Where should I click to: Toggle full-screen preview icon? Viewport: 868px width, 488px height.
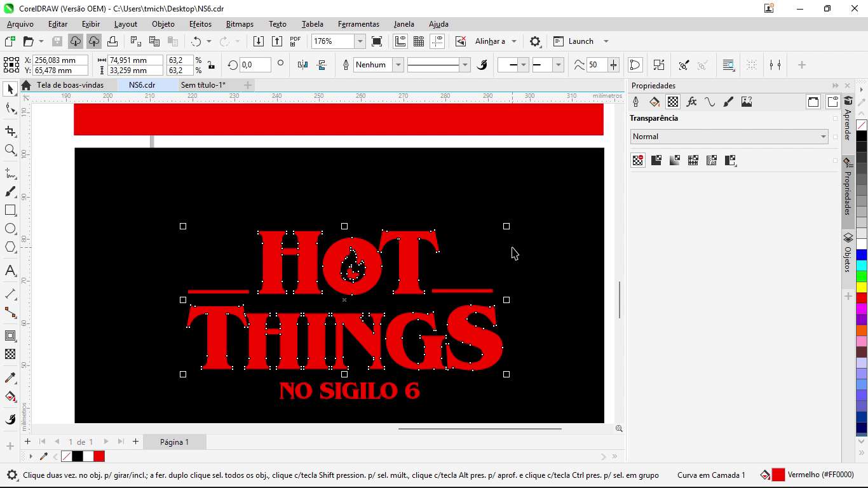pyautogui.click(x=377, y=41)
